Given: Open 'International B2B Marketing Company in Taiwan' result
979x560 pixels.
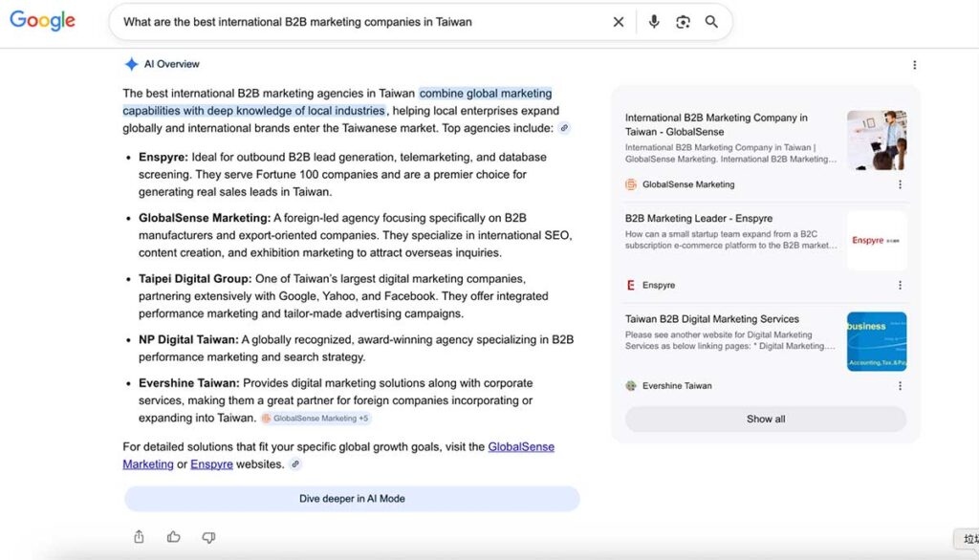Looking at the screenshot, I should [x=715, y=124].
